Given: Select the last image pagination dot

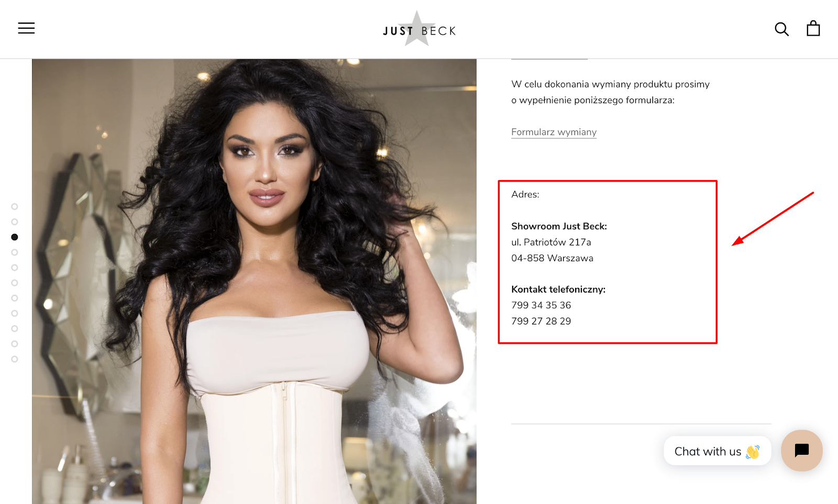Looking at the screenshot, I should tap(15, 359).
